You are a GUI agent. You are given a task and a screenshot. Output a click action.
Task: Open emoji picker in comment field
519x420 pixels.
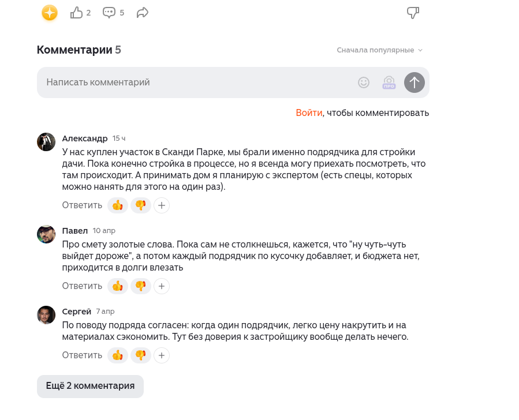click(x=364, y=82)
